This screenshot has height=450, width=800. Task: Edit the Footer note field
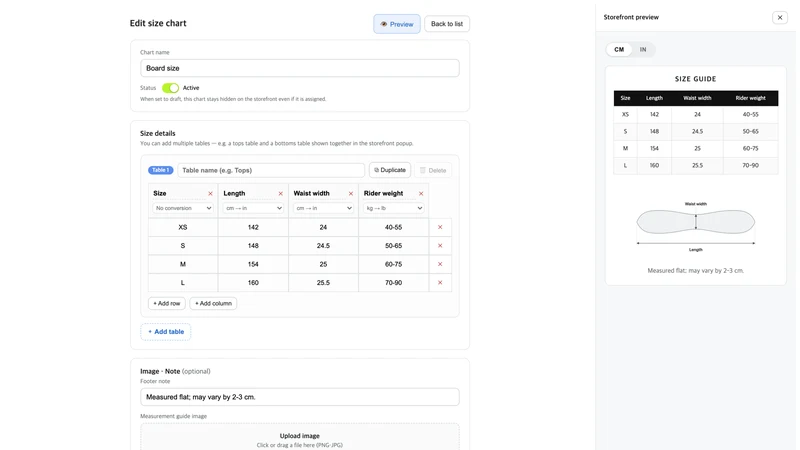[x=300, y=397]
